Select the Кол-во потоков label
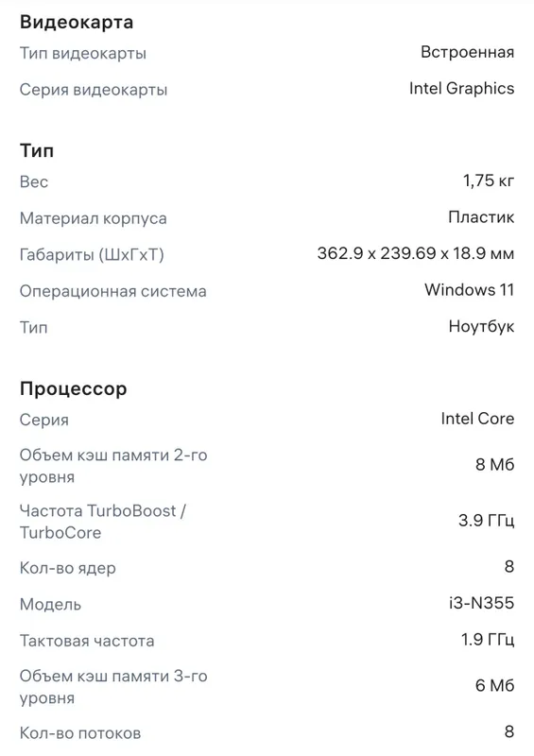 [80, 733]
